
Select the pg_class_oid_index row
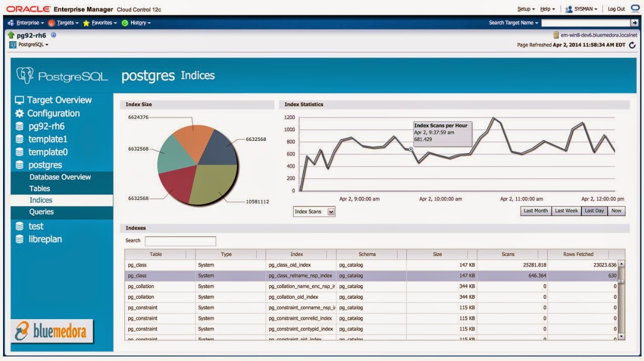coord(372,265)
